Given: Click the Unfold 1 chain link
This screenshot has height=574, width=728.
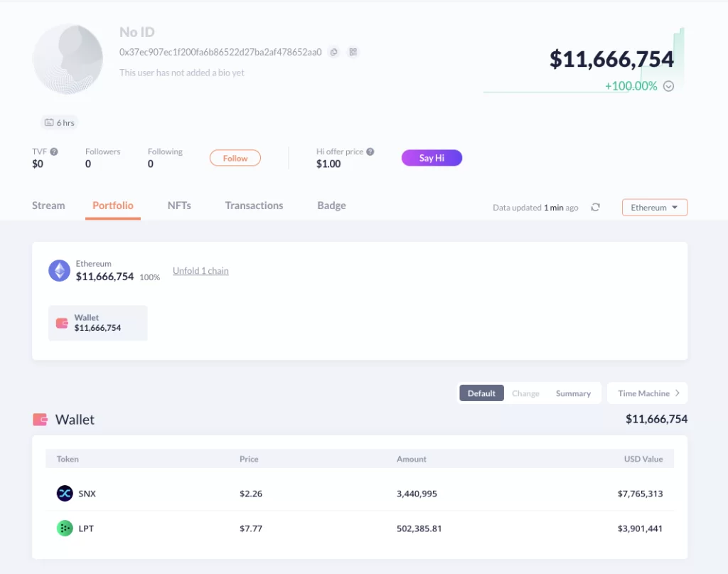Looking at the screenshot, I should (x=200, y=271).
